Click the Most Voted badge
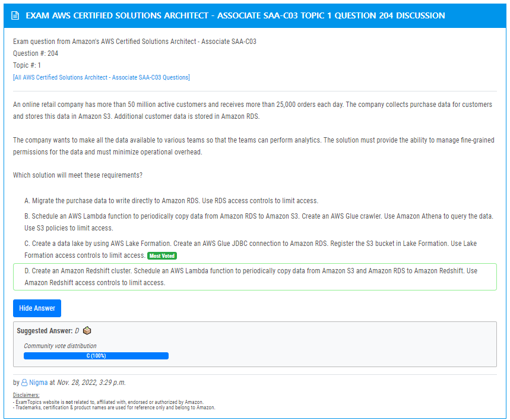The image size is (510, 420). point(162,255)
